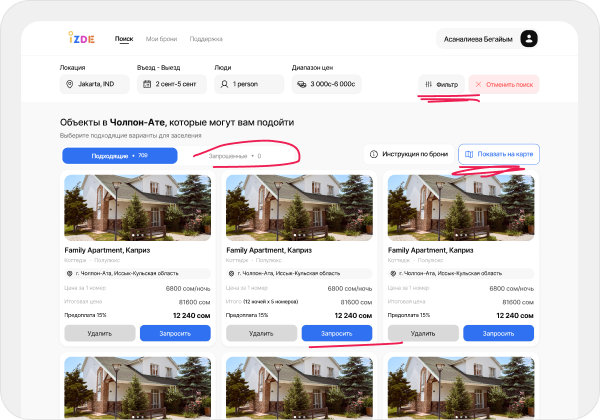Open the user profile avatar icon

[x=529, y=39]
